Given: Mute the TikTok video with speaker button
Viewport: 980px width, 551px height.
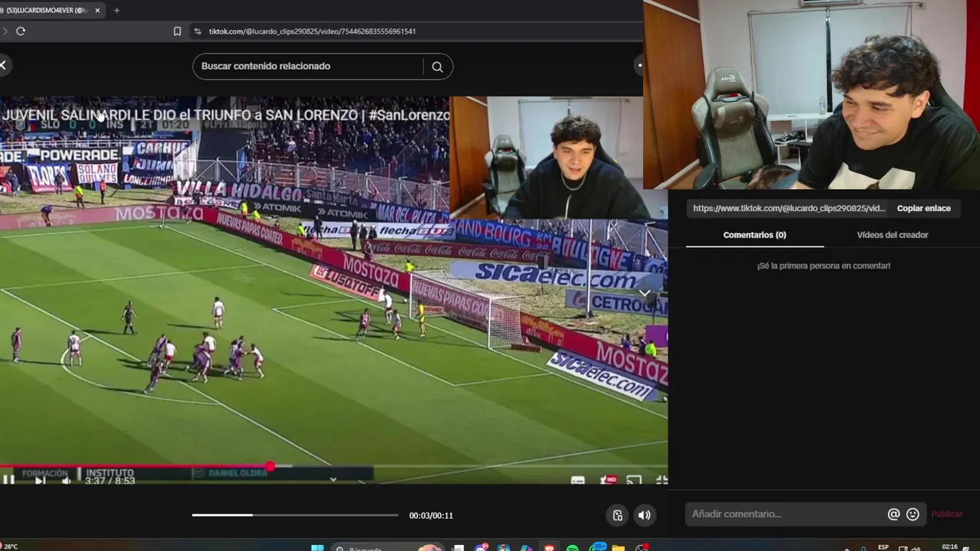Looking at the screenshot, I should pos(645,515).
